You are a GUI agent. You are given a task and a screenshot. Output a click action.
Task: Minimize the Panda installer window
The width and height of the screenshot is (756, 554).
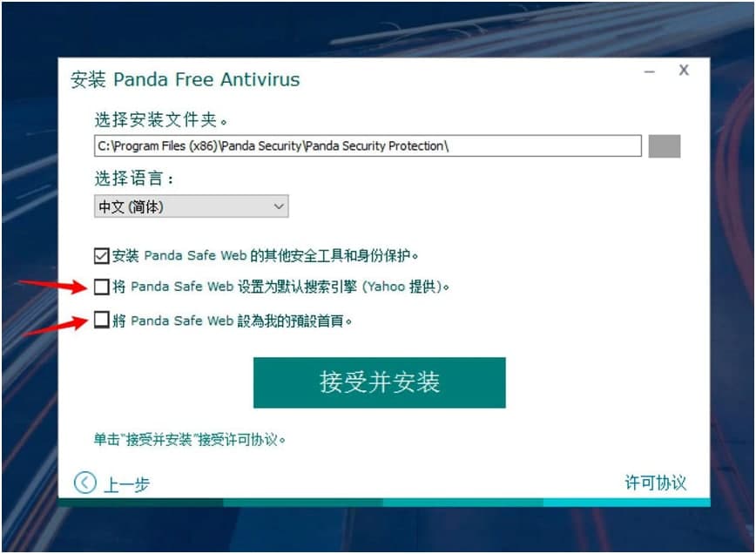648,70
